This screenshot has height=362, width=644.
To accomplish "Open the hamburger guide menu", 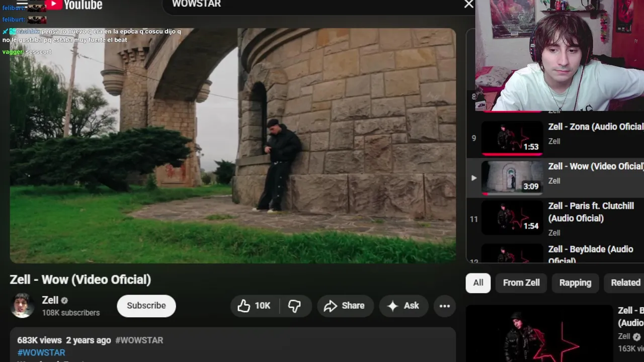I will pyautogui.click(x=22, y=3).
